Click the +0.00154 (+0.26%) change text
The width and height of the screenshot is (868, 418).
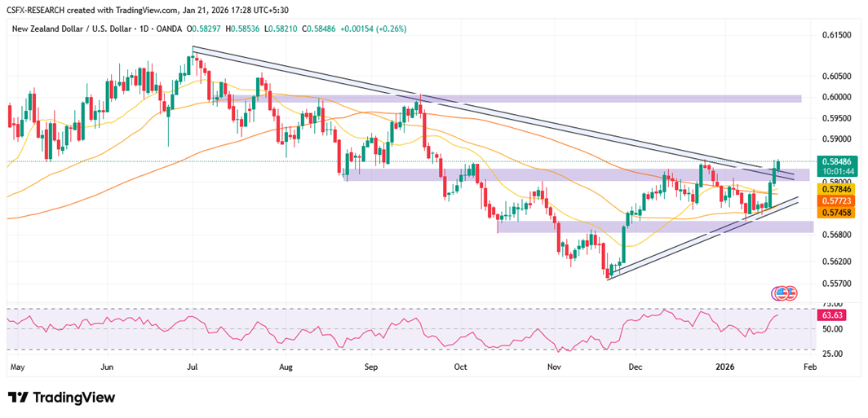[x=377, y=29]
